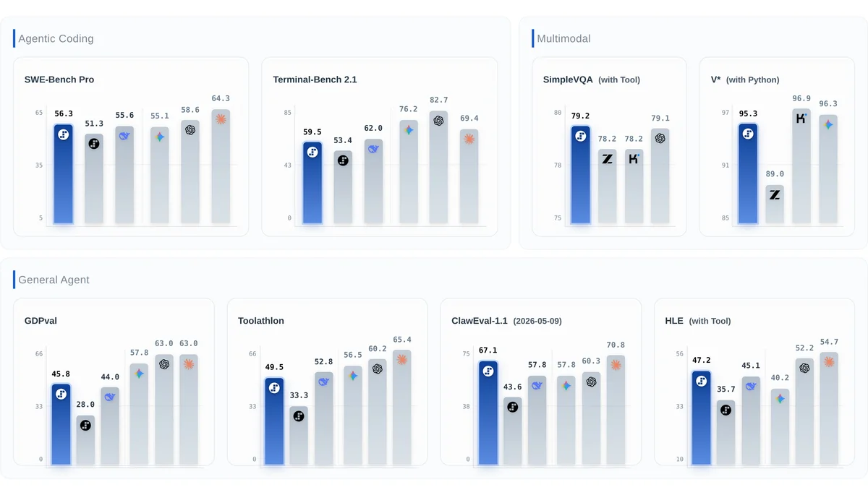Select the OpenAI logo on Terminal-Bench's 82.7 bar
Image resolution: width=868 pixels, height=495 pixels.
point(438,121)
